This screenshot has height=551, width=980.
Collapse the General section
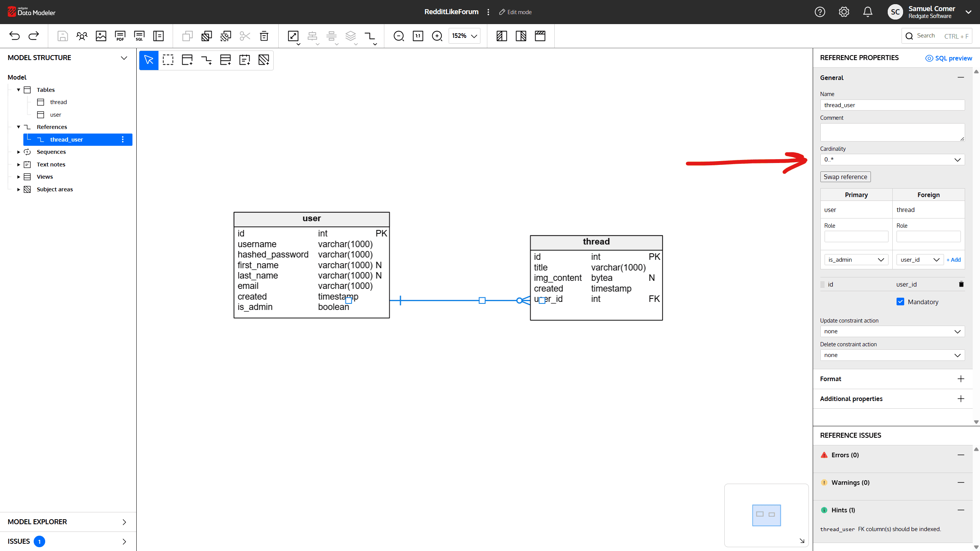click(960, 78)
